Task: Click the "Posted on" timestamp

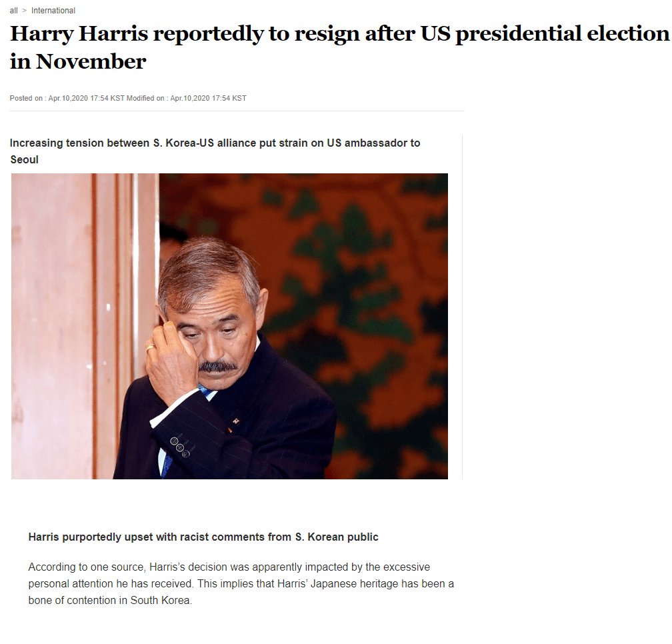Action: 67,98
